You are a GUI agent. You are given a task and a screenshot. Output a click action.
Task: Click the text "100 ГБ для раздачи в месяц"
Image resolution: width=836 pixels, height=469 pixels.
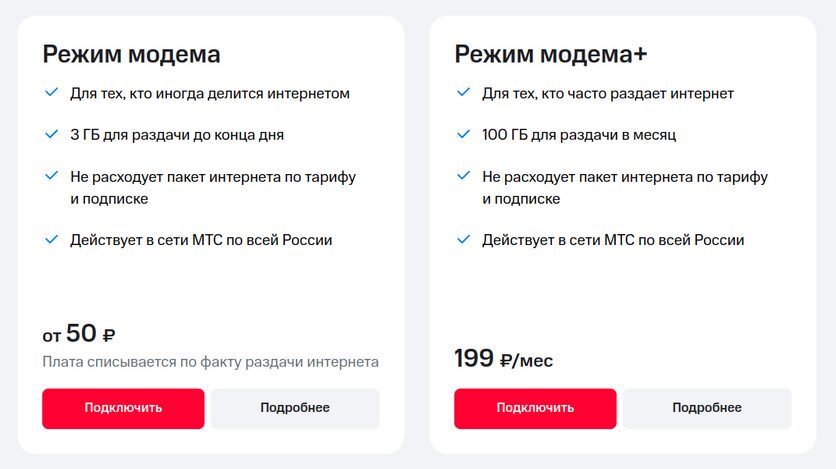click(x=586, y=134)
